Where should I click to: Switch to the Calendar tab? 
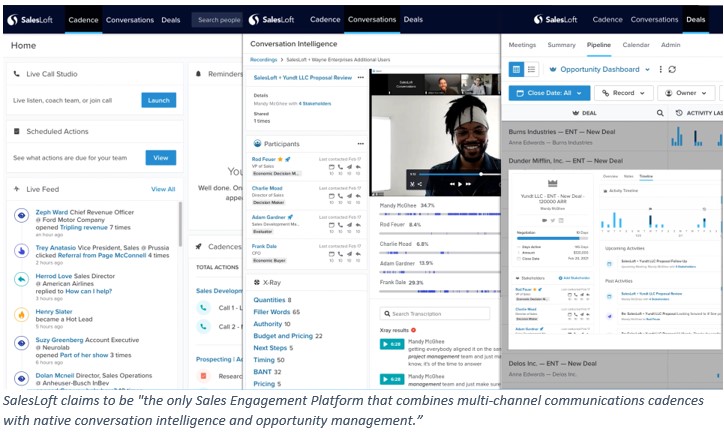point(636,45)
